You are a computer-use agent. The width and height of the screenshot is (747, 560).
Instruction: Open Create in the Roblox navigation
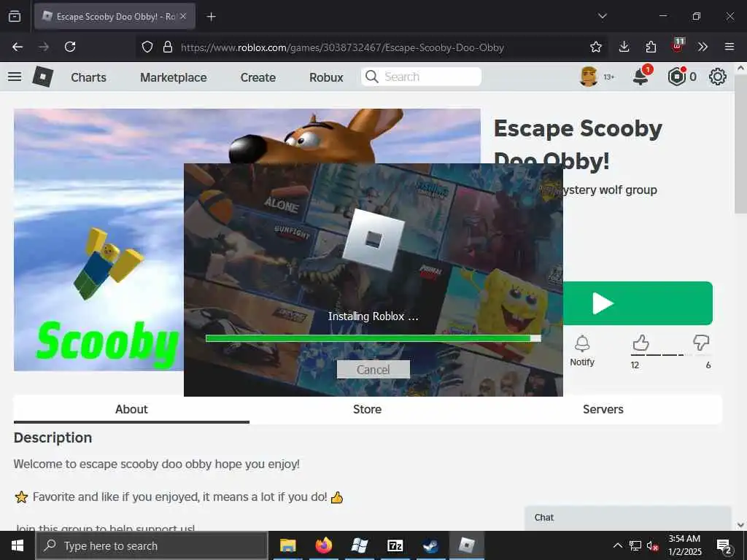258,77
